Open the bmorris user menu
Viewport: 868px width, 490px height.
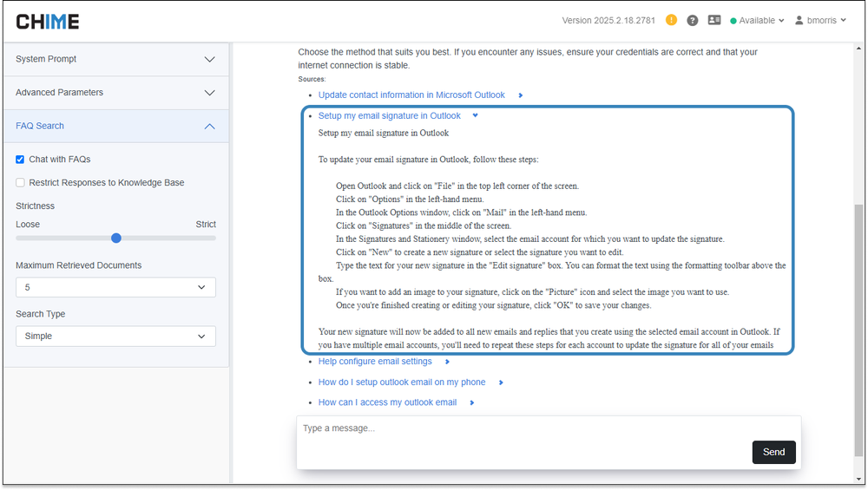[x=821, y=21]
